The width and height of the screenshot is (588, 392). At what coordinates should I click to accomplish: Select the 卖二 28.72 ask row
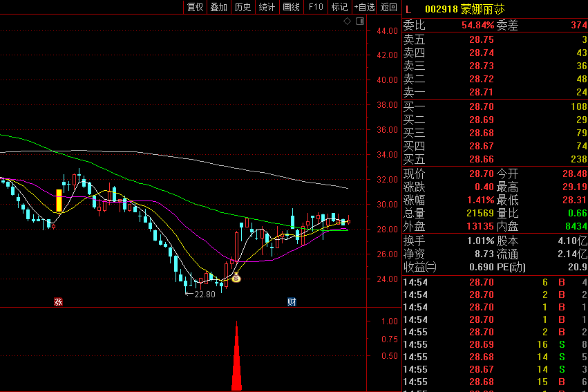point(495,79)
